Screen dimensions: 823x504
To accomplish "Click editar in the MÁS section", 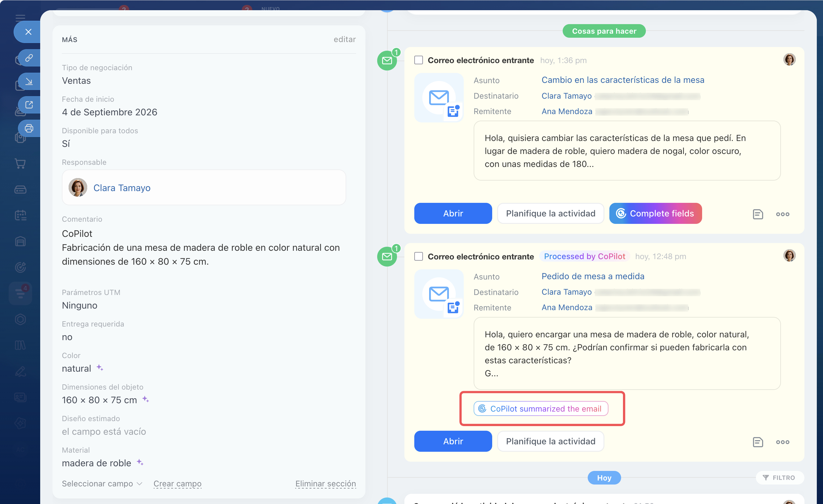I will point(345,39).
